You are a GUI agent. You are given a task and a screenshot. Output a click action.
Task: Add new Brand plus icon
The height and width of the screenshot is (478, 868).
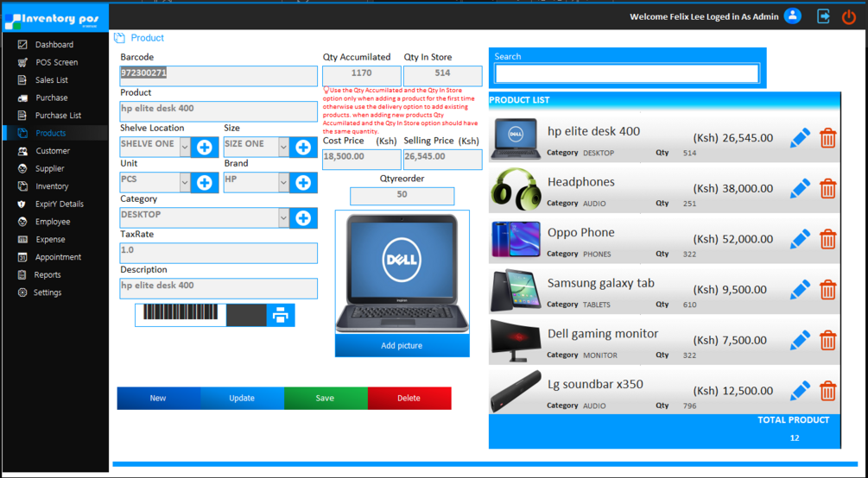(x=303, y=183)
